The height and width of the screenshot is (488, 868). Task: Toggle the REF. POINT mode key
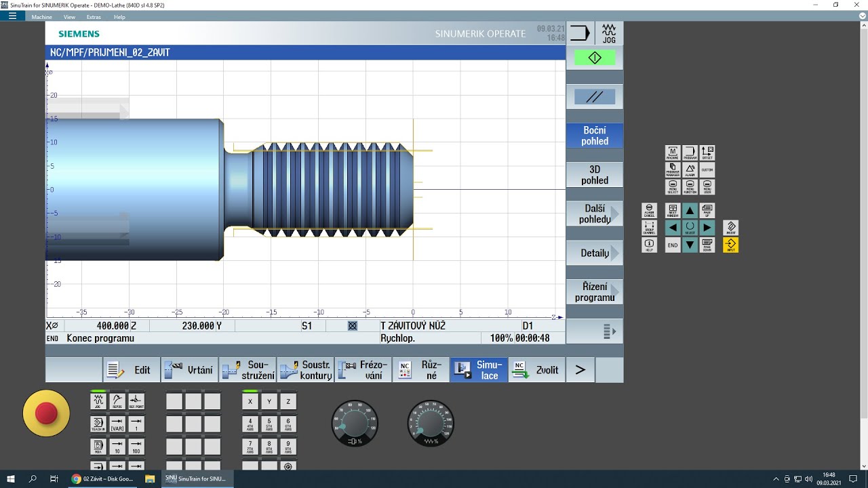(136, 401)
